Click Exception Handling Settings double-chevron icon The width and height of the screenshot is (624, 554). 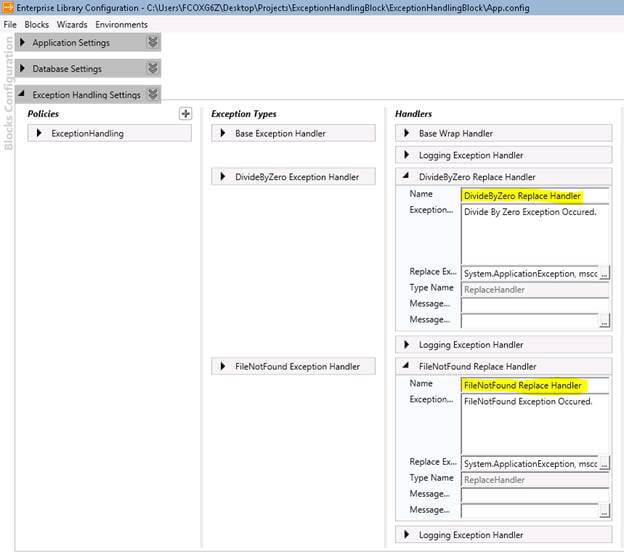coord(153,94)
